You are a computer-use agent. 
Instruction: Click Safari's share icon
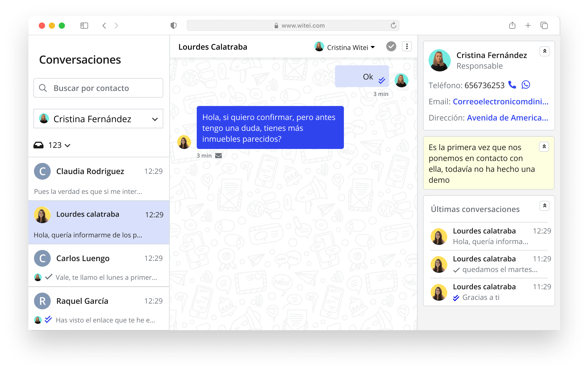(512, 25)
